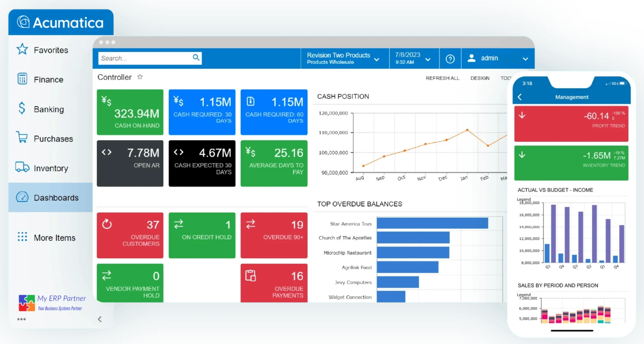Click REFRESH ALL on the dashboard

(x=442, y=78)
